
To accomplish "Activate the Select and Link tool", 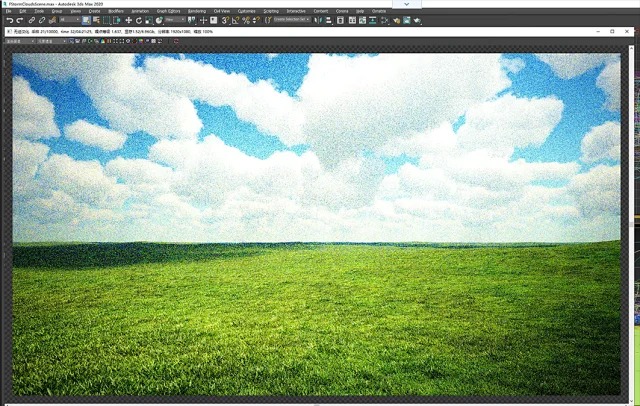I will pos(31,20).
